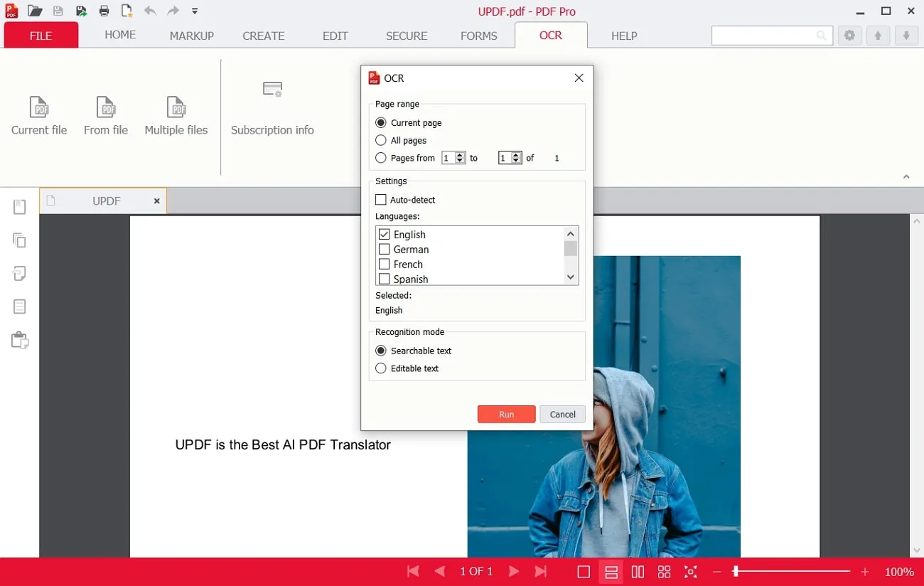The width and height of the screenshot is (924, 586).
Task: Zoom in with the plus button
Action: 865,572
